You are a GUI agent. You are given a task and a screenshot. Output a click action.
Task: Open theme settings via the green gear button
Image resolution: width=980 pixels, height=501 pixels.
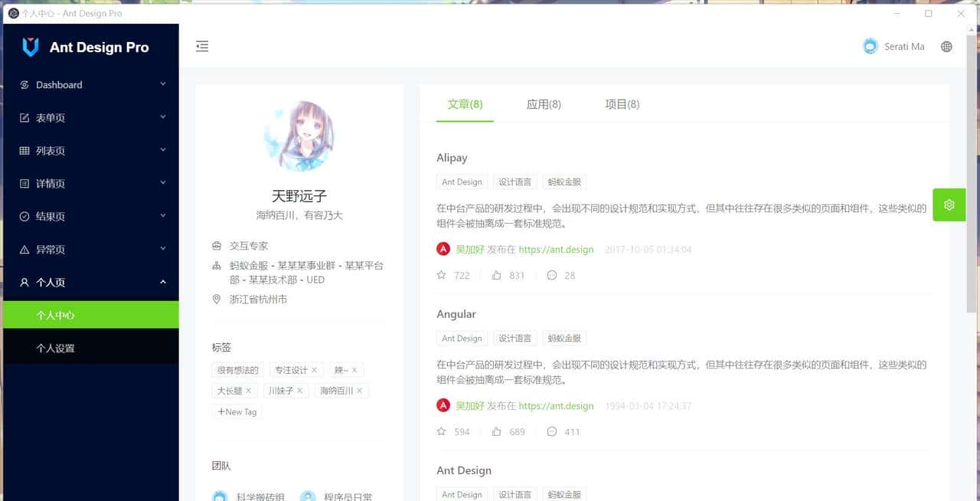[949, 205]
